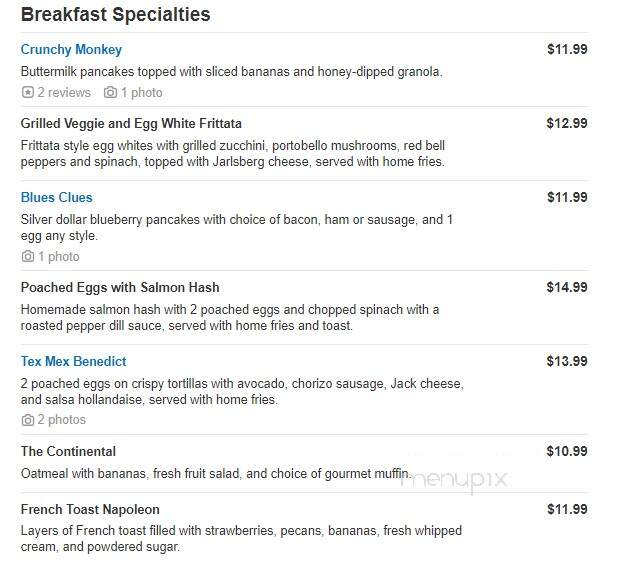
Task: Click the $12.99 price for the Frittata
Action: coord(567,123)
